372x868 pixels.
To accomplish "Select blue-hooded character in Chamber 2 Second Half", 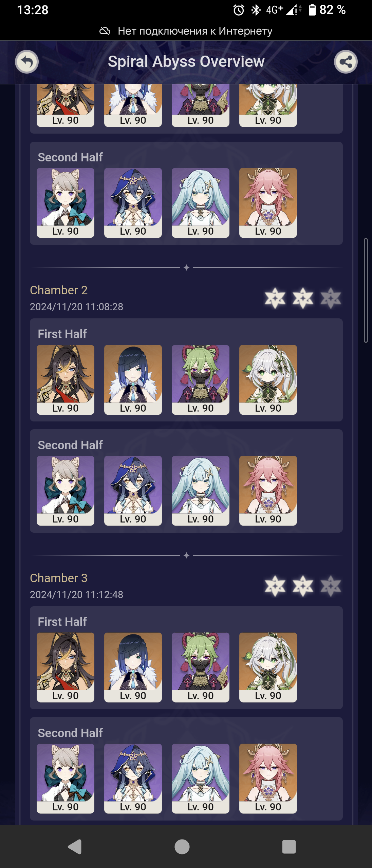I will click(x=133, y=491).
